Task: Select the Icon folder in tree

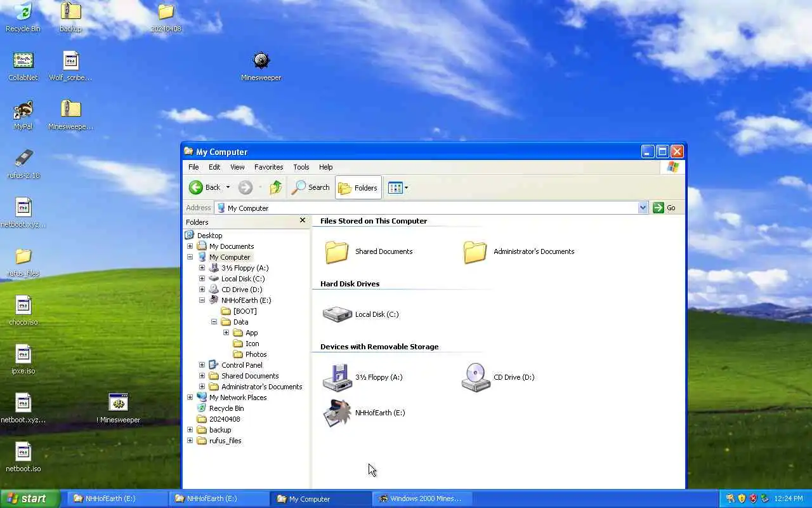Action: tap(252, 344)
